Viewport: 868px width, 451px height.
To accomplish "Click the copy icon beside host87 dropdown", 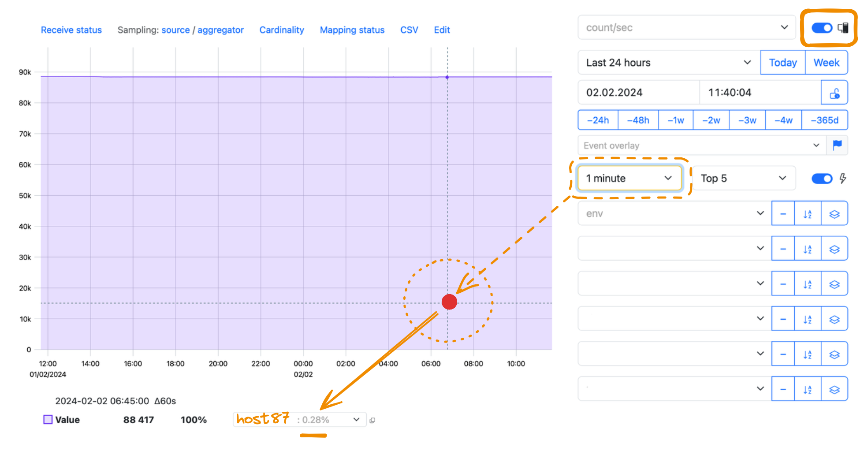I will [x=372, y=420].
